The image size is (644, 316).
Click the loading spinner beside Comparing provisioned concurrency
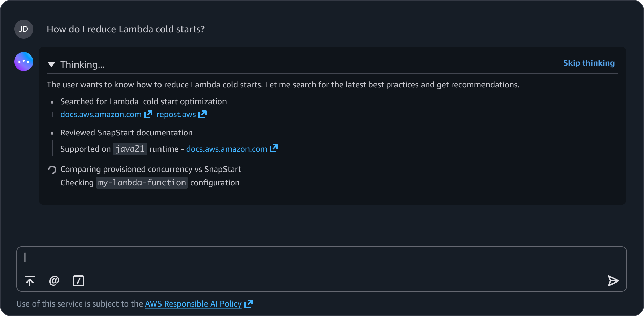tap(52, 170)
